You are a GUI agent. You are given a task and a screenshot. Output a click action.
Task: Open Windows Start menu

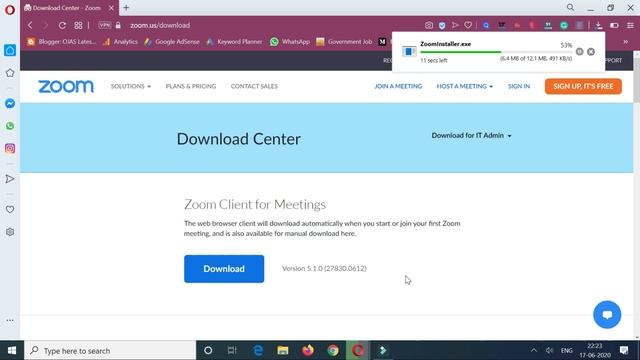click(12, 350)
